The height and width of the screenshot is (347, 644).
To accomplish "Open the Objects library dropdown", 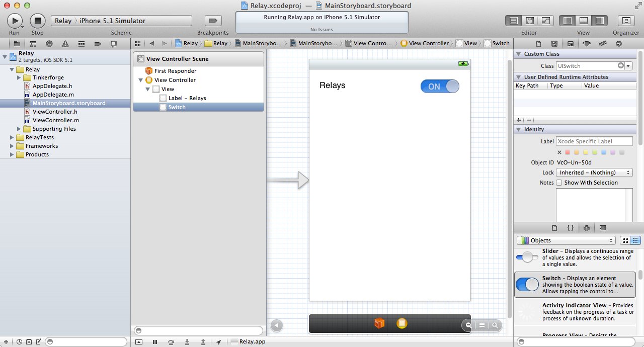I will pos(566,240).
